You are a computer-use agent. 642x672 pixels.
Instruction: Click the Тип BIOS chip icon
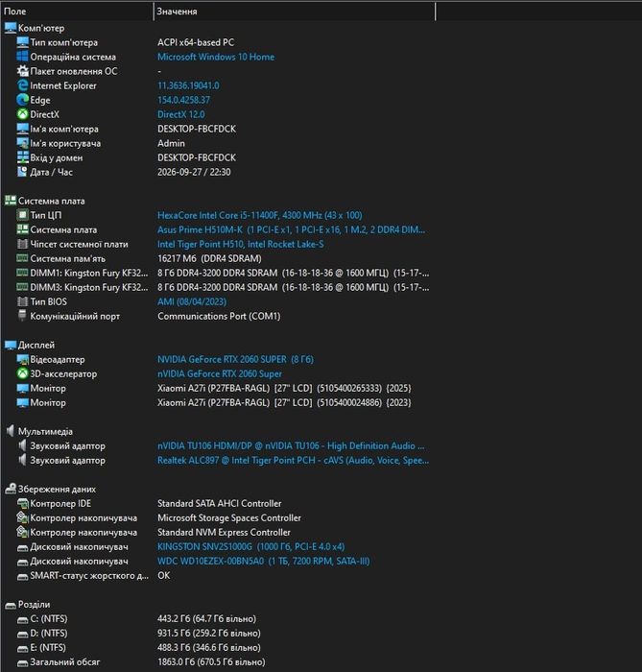click(22, 301)
